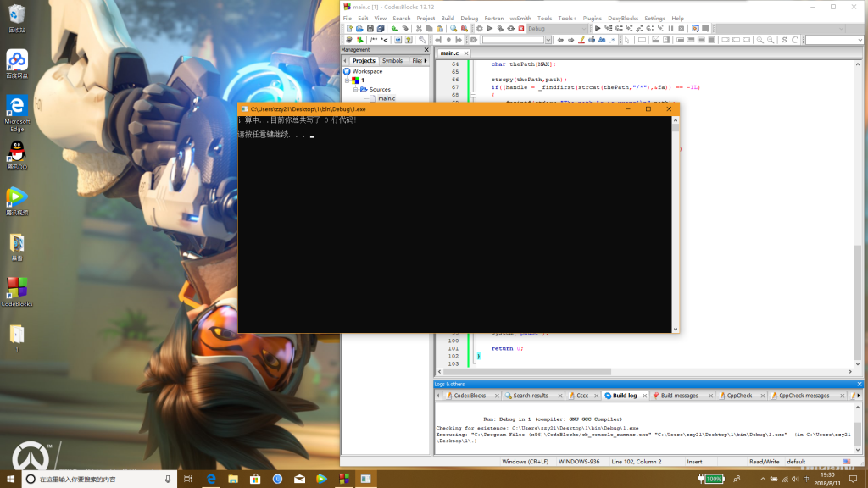Viewport: 868px width, 488px height.
Task: Show previous log tabs with left arrow
Action: 438,396
